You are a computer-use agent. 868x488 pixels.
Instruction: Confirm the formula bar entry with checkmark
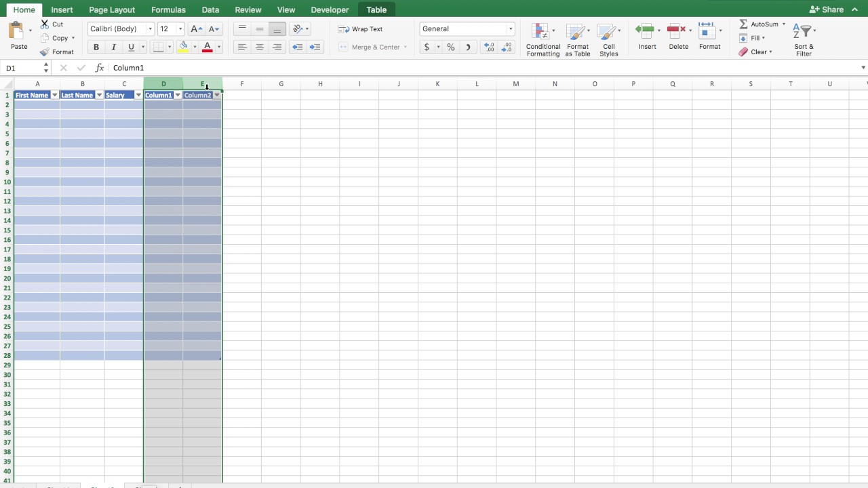(x=81, y=68)
